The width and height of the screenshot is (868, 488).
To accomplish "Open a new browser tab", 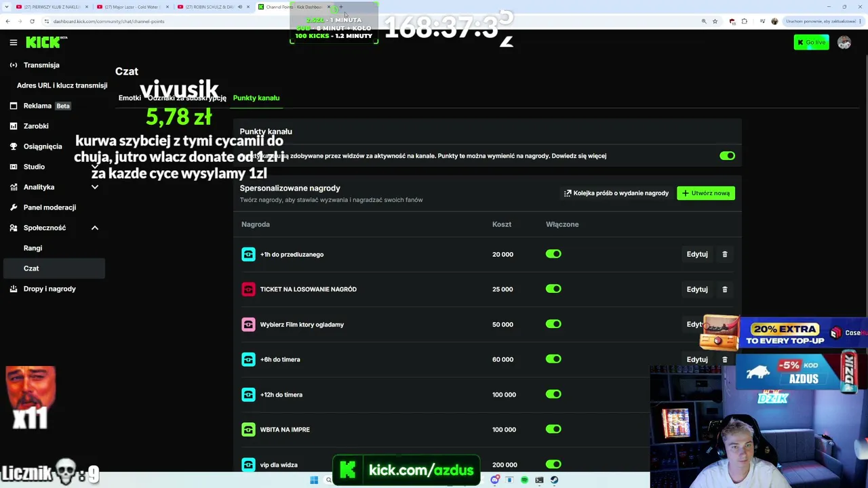I will tap(341, 7).
